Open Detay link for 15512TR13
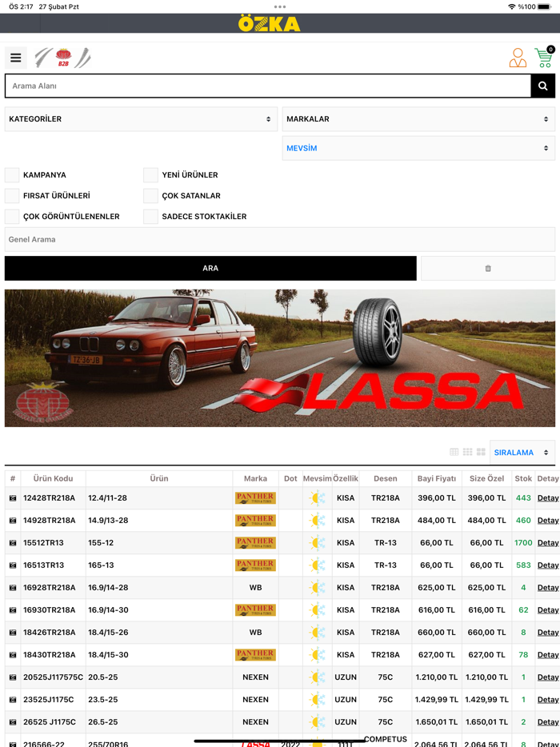This screenshot has height=747, width=560. tap(547, 543)
